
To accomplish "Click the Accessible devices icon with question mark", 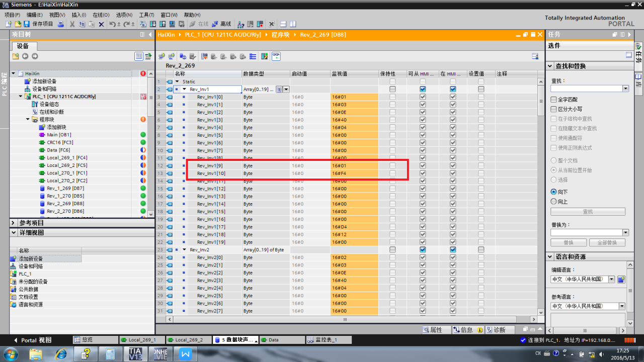I will pyautogui.click(x=240, y=24).
